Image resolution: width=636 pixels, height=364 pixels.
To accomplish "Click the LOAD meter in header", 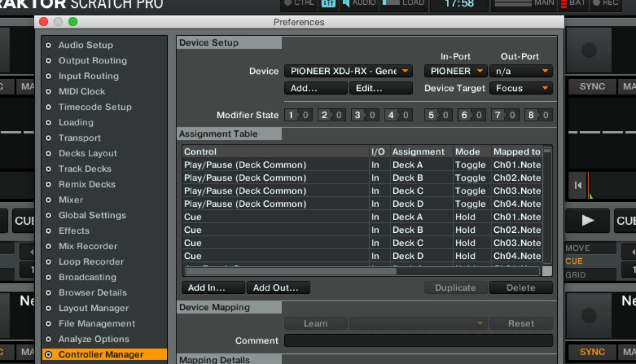I will click(404, 3).
